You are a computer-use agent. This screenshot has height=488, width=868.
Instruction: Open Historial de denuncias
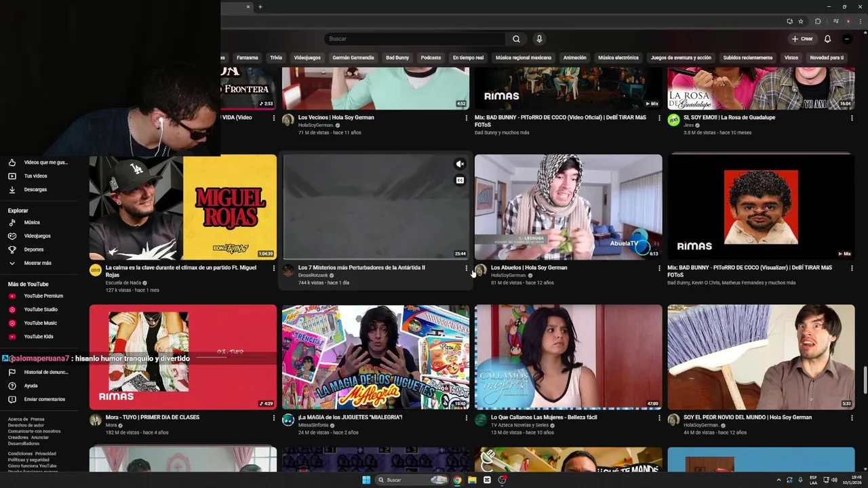39,372
